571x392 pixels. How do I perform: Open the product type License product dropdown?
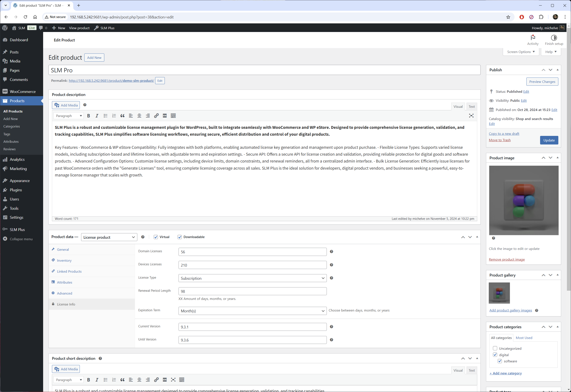(109, 237)
